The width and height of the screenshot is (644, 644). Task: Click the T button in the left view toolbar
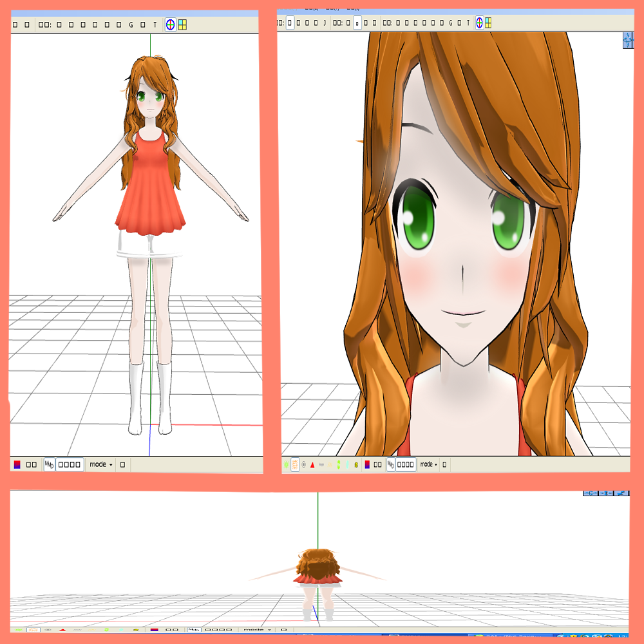[155, 24]
